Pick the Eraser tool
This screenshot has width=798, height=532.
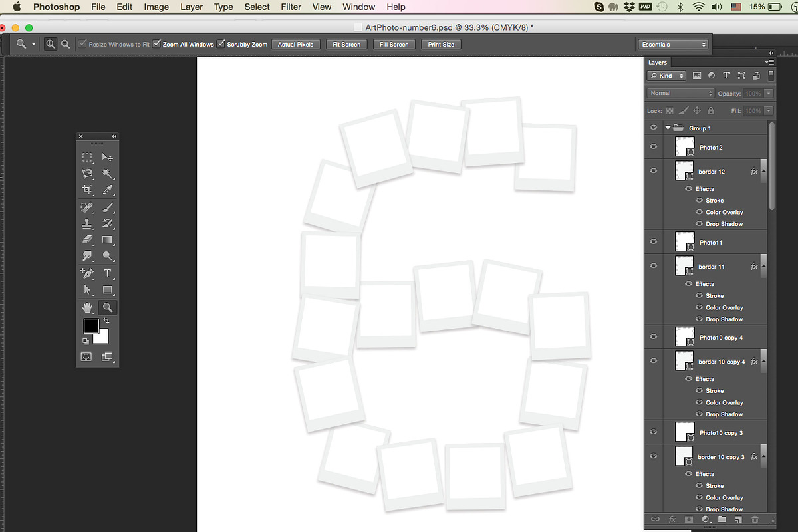[87, 240]
